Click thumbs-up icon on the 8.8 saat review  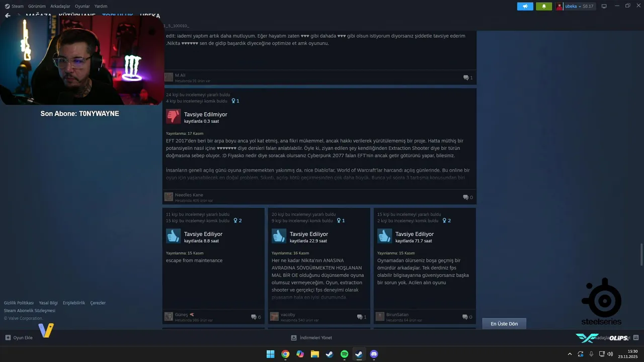click(x=173, y=236)
